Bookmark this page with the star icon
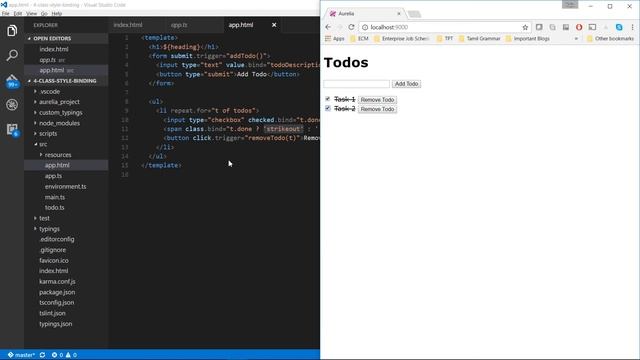Viewport: 640px width, 360px height. tap(525, 27)
